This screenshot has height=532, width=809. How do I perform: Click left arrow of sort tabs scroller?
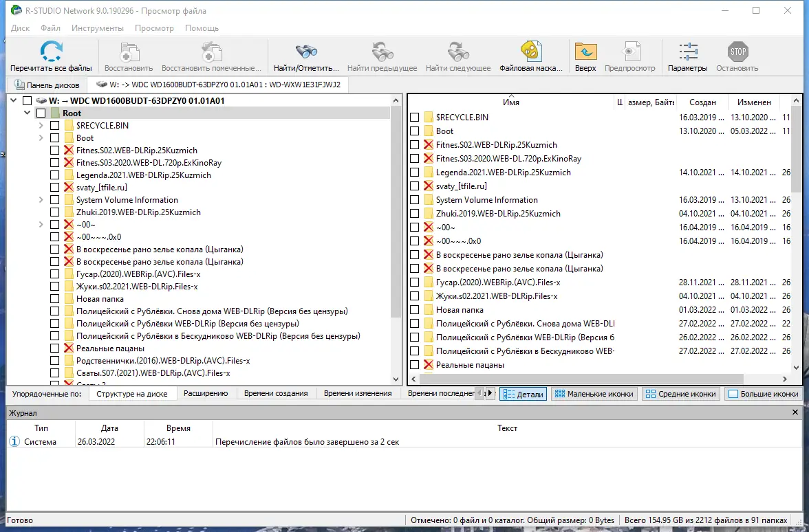(x=481, y=393)
